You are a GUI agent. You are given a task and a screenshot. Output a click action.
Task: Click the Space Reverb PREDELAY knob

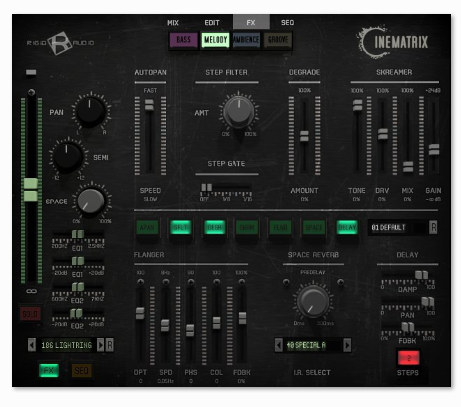313,302
